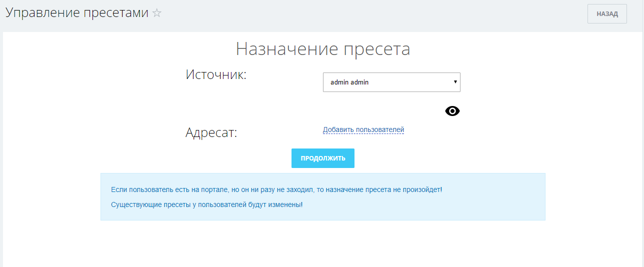Click the Адресат: label
This screenshot has height=267, width=644.
pos(211,133)
